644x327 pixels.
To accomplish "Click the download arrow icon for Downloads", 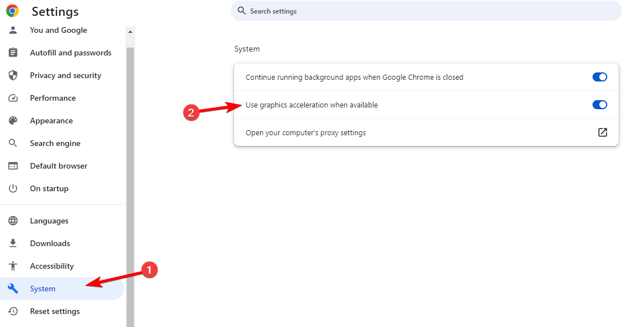I will (13, 243).
